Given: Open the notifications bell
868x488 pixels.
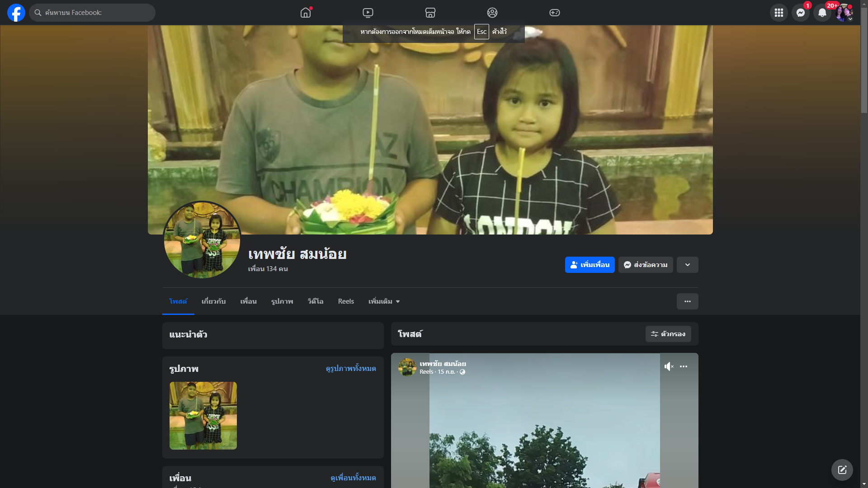Looking at the screenshot, I should click(822, 13).
